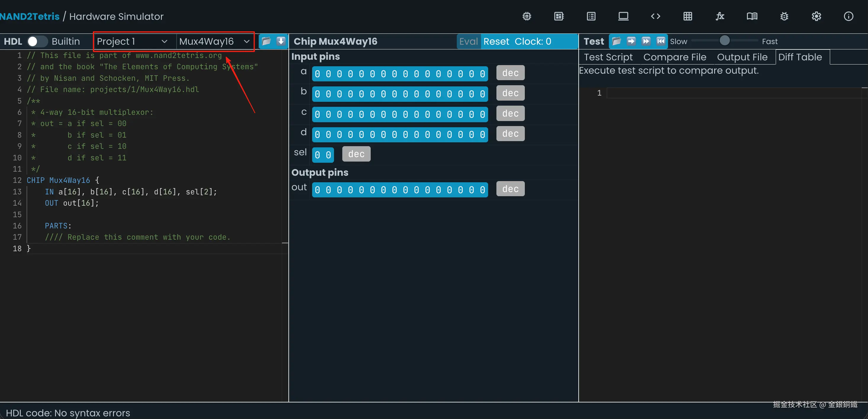Viewport: 868px width, 419px height.
Task: Open the Project 1 dropdown
Action: coord(132,41)
